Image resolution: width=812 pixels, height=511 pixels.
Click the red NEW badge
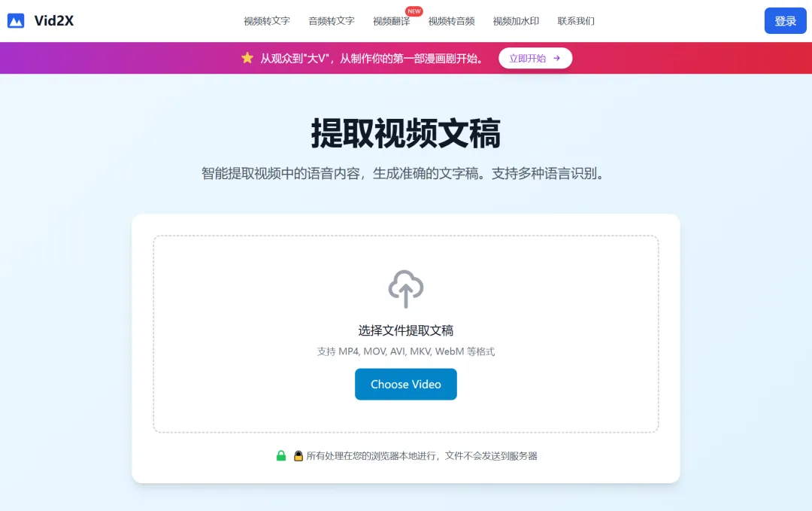click(x=414, y=11)
